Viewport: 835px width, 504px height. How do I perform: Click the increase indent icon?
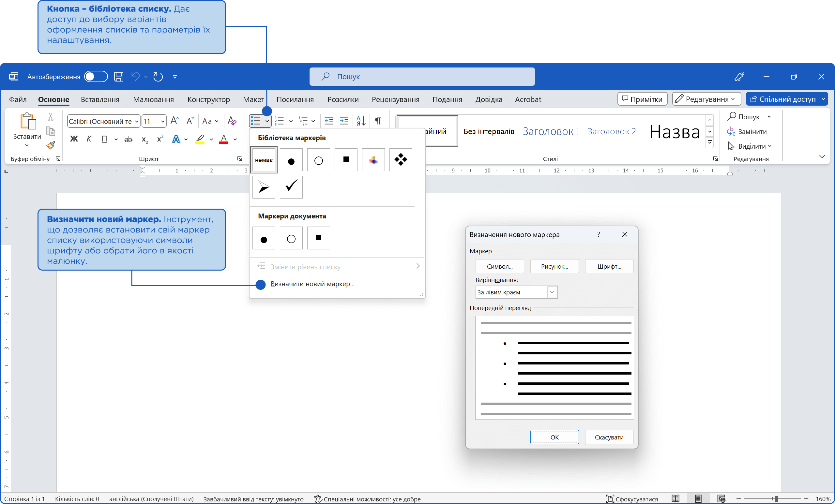click(344, 121)
